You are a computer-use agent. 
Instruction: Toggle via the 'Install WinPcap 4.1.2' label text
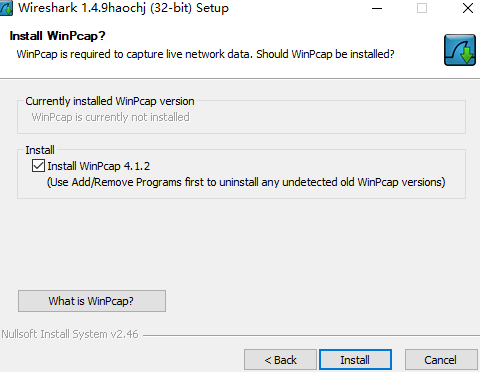coord(99,166)
